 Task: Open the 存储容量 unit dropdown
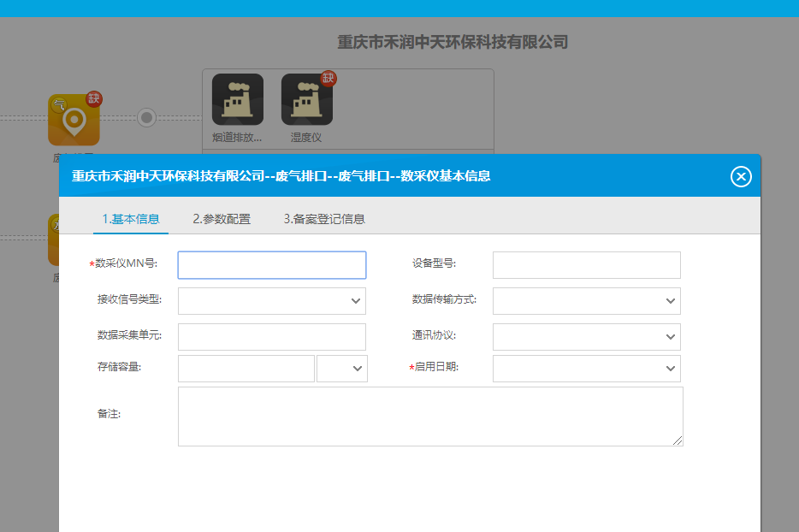[342, 369]
